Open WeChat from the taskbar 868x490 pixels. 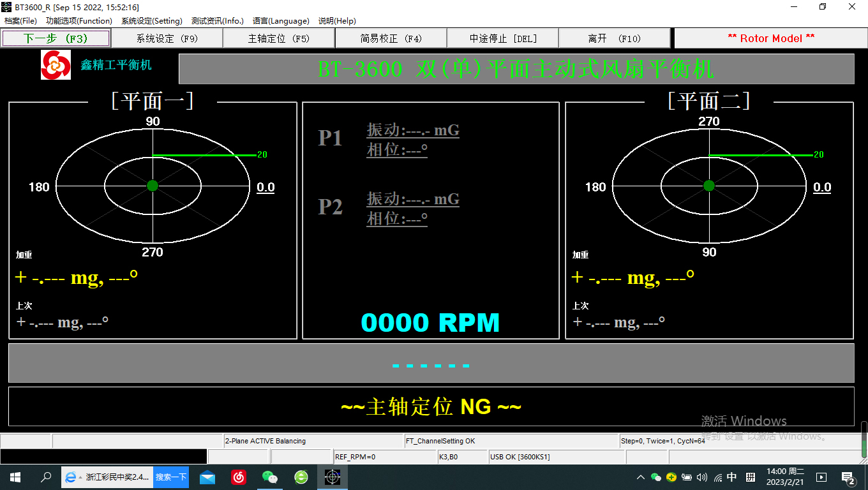(270, 477)
